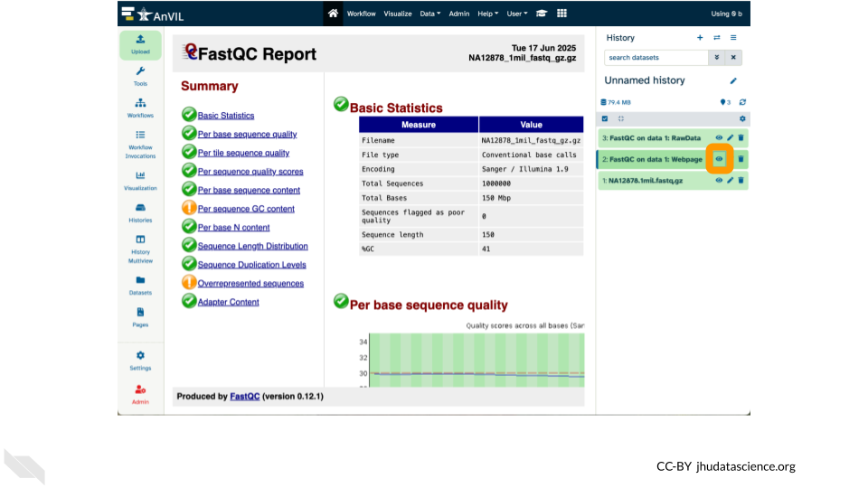Expand the 1: NA12878.1mil.fastq.gz item
The height and width of the screenshot is (488, 868).
click(x=643, y=181)
